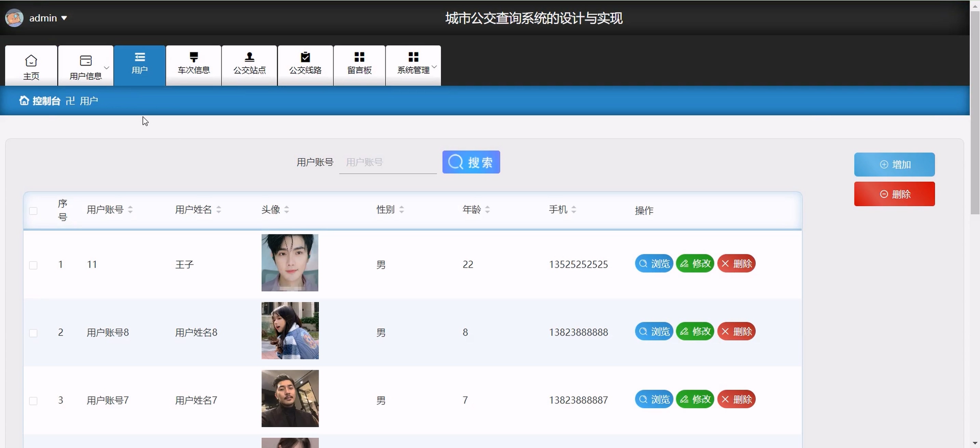Check the 用户账号7 row checkbox
980x448 pixels.
pos(33,401)
